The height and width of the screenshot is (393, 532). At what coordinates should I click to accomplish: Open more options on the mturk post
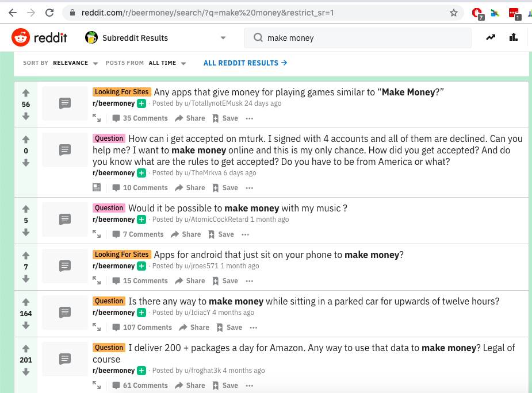pyautogui.click(x=250, y=188)
